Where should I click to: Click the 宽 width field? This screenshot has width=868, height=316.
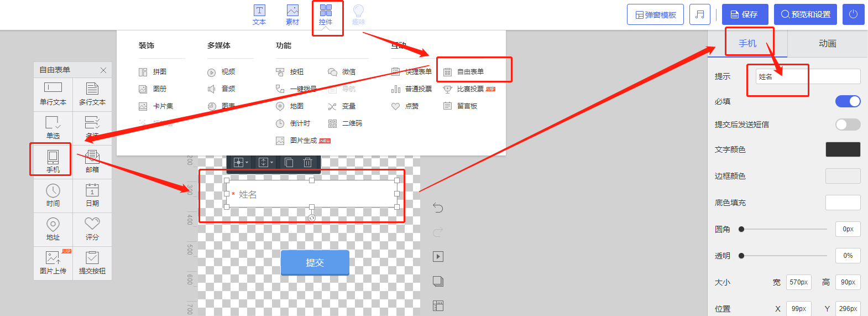point(799,282)
